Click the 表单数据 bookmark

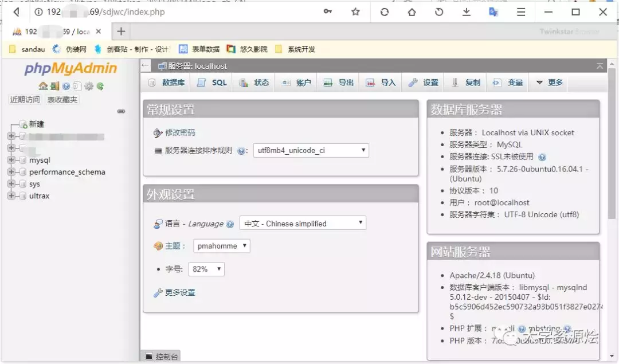[x=199, y=49]
